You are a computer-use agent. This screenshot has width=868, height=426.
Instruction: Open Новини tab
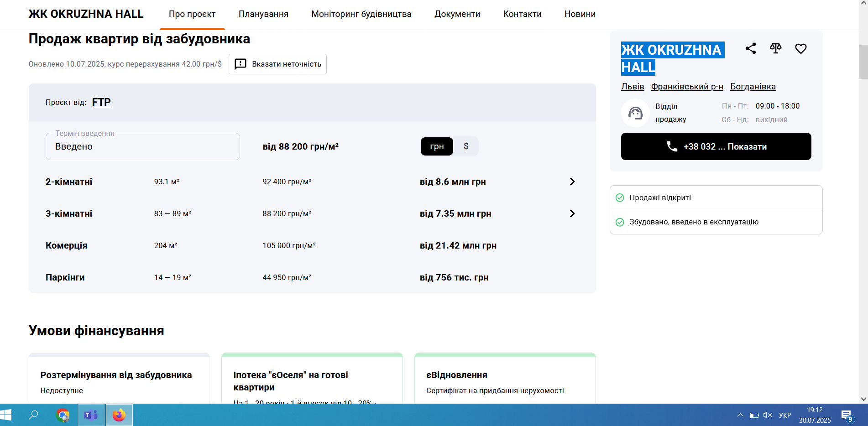click(x=580, y=14)
